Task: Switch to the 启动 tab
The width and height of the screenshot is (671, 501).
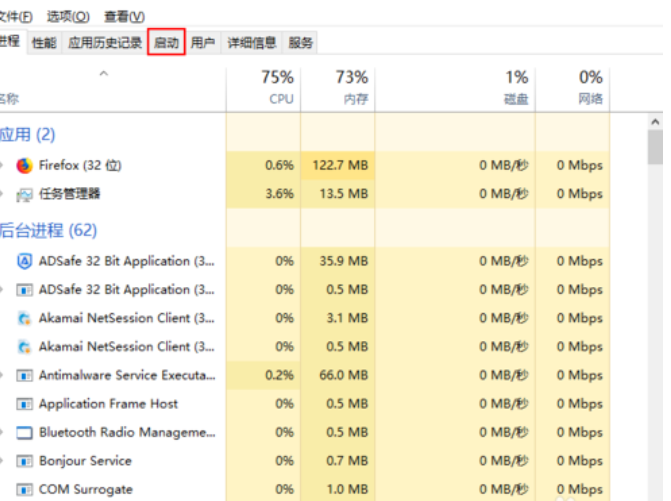Action: click(x=166, y=43)
